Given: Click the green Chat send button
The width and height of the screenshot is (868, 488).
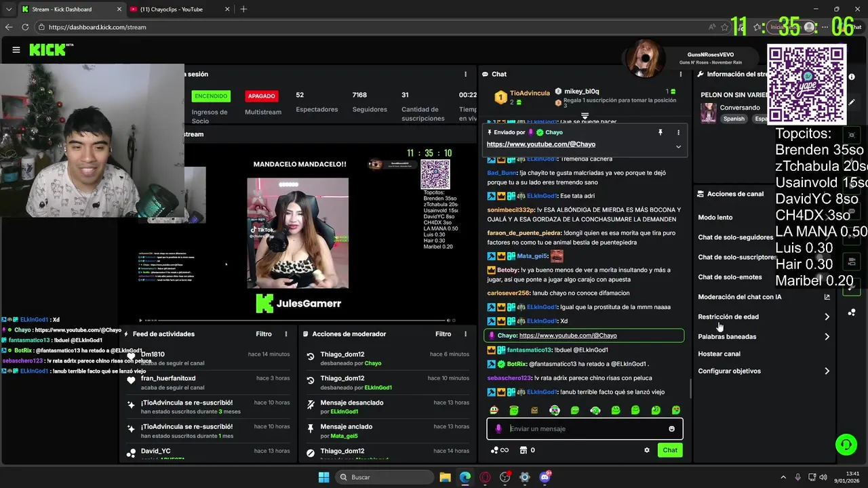Looking at the screenshot, I should (x=670, y=450).
